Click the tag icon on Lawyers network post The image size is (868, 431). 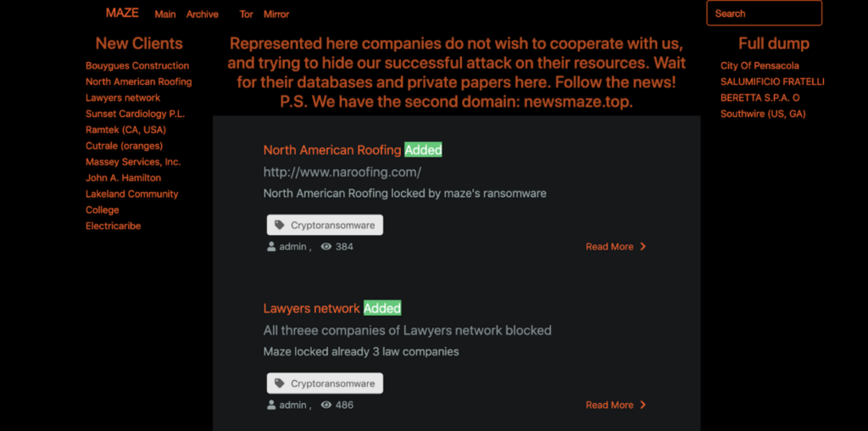[x=280, y=383]
